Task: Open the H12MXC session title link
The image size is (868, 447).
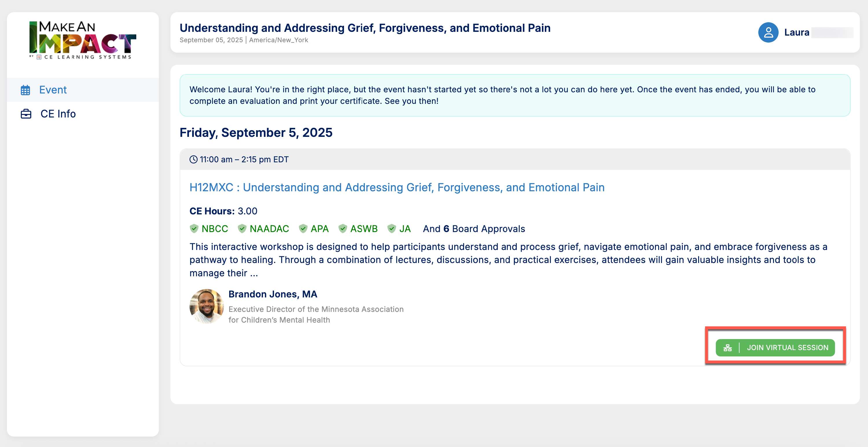Action: coord(397,187)
